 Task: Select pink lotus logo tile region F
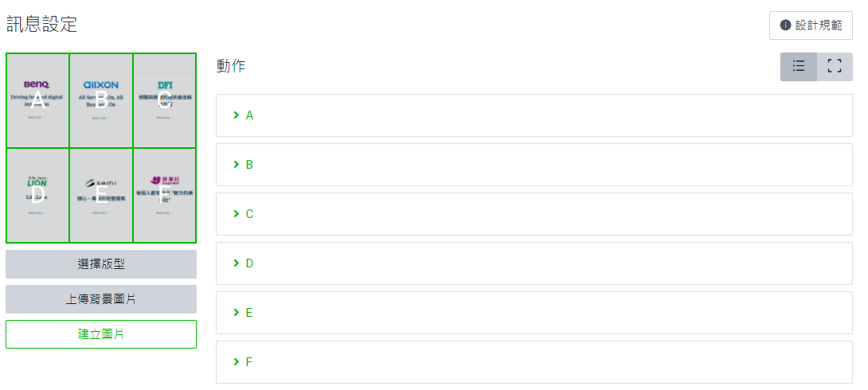click(x=165, y=196)
